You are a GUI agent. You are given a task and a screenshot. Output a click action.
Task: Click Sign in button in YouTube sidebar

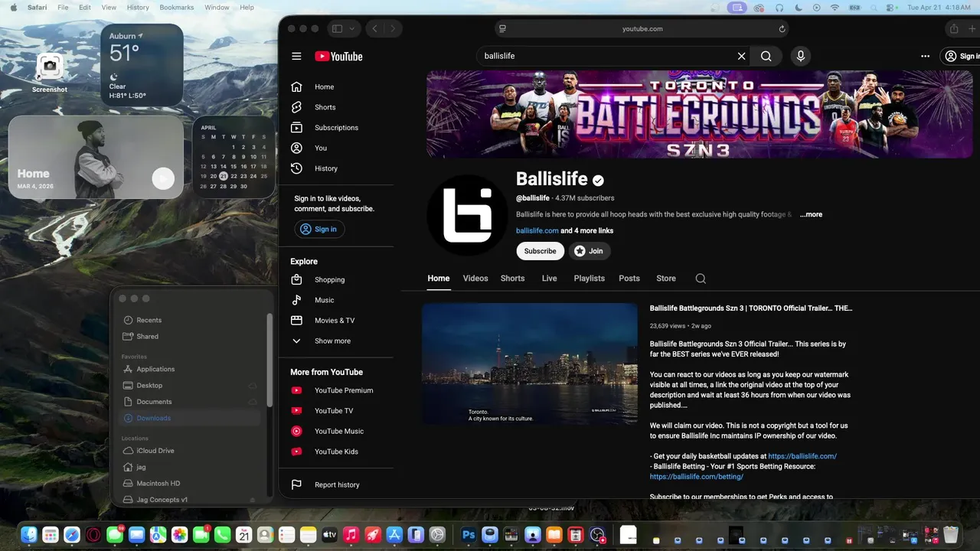click(x=319, y=229)
